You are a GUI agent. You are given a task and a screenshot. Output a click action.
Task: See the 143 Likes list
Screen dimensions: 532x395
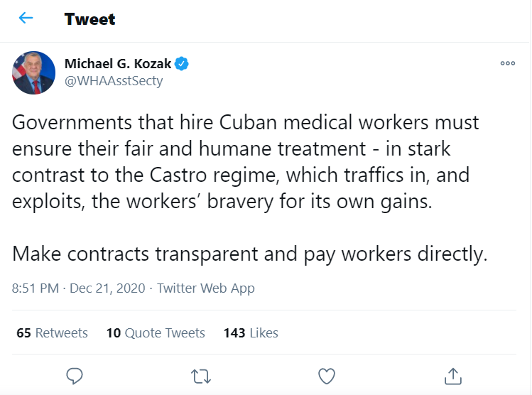pos(251,332)
